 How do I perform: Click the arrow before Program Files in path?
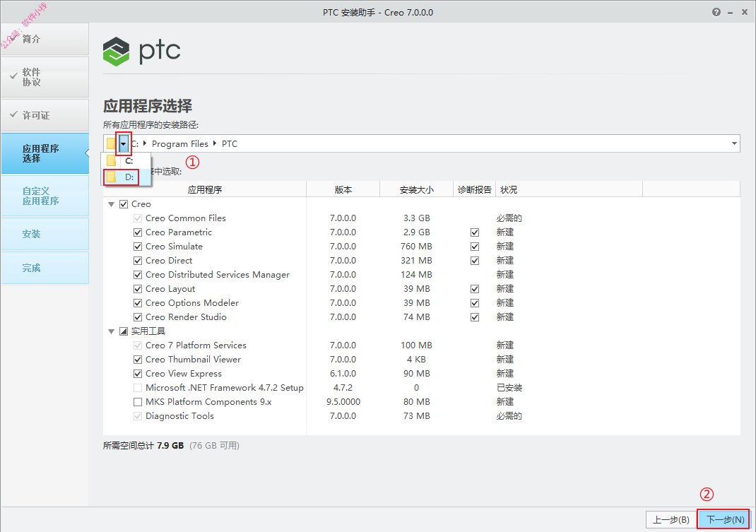coord(145,143)
